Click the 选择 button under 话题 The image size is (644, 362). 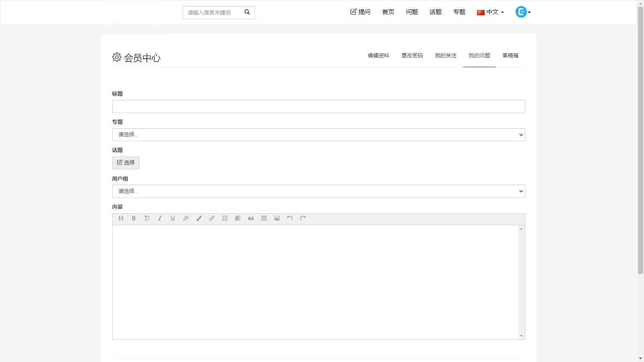tap(126, 162)
